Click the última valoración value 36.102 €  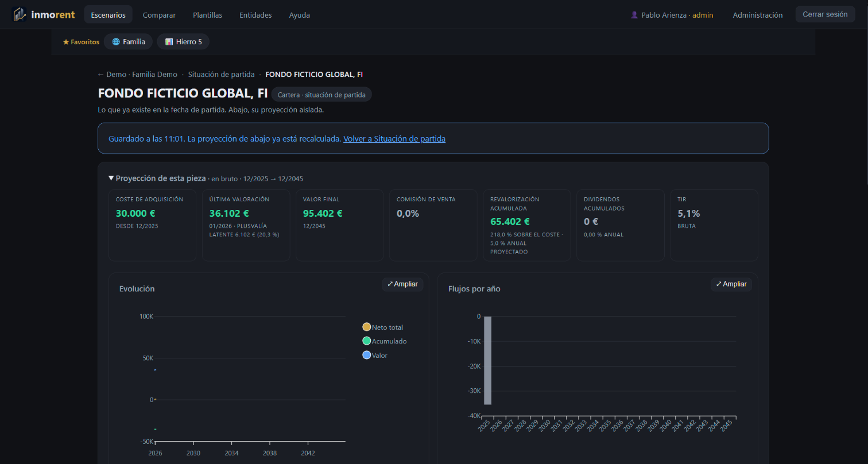(229, 213)
